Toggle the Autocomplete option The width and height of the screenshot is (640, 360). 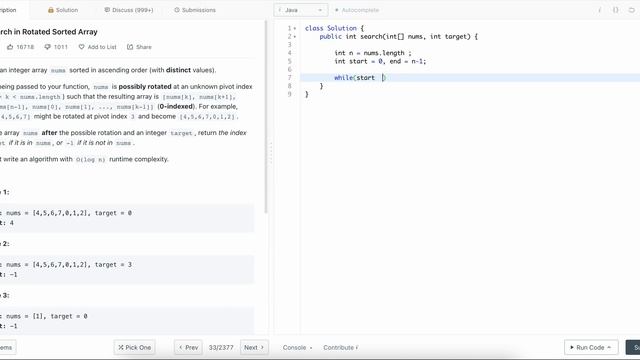(357, 10)
